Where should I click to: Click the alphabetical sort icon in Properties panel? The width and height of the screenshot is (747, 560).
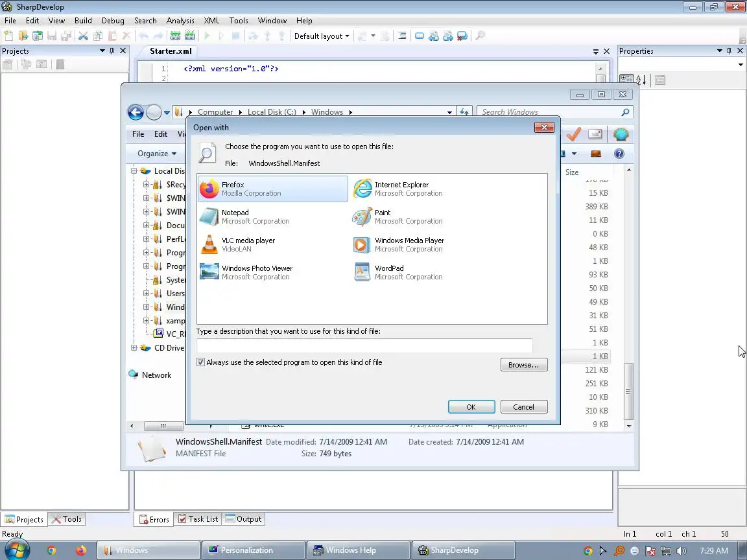tap(641, 80)
